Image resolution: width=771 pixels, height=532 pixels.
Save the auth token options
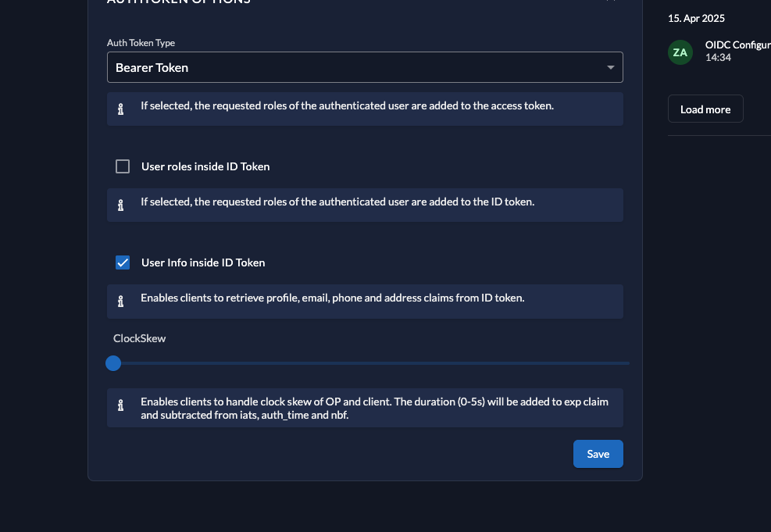click(x=598, y=454)
